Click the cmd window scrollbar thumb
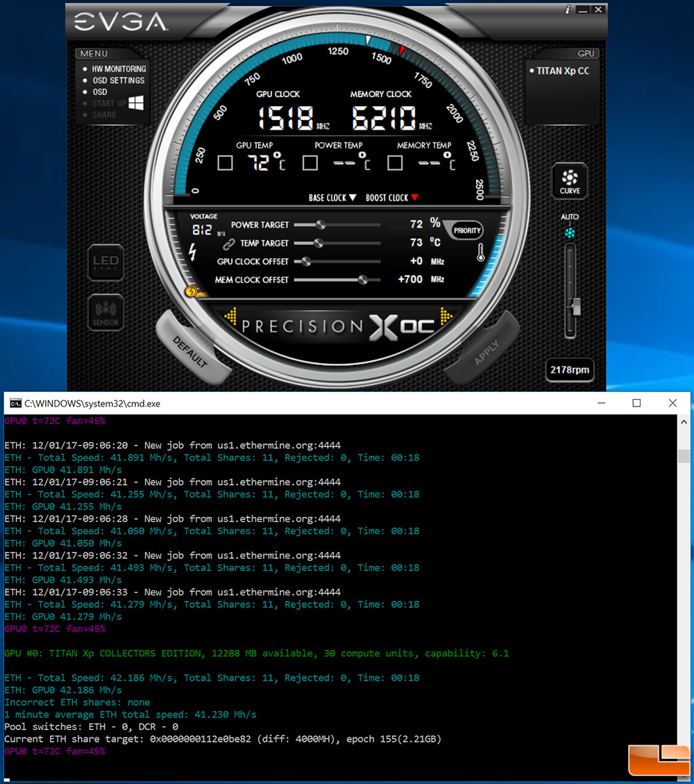Screen dimensions: 694x784 click(x=684, y=456)
